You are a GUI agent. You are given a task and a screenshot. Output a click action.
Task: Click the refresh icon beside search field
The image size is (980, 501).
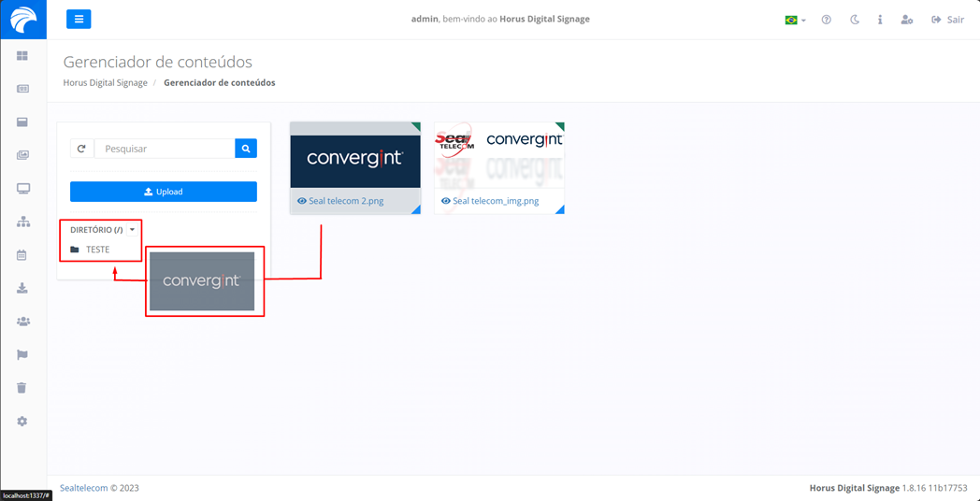81,149
